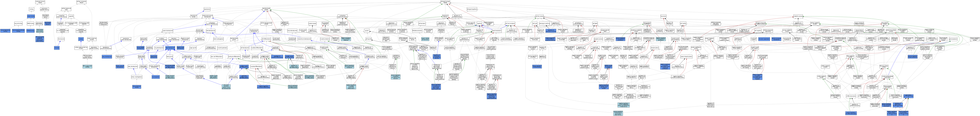Click the 'myoblast differentiation' node
This screenshot has width=980, height=116.
tap(257, 48)
